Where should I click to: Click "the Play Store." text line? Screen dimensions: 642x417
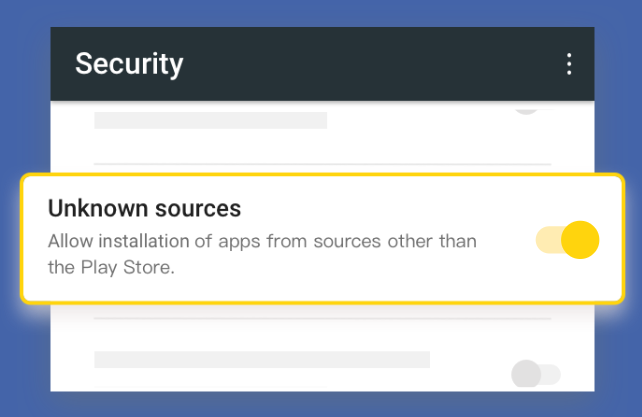(111, 267)
